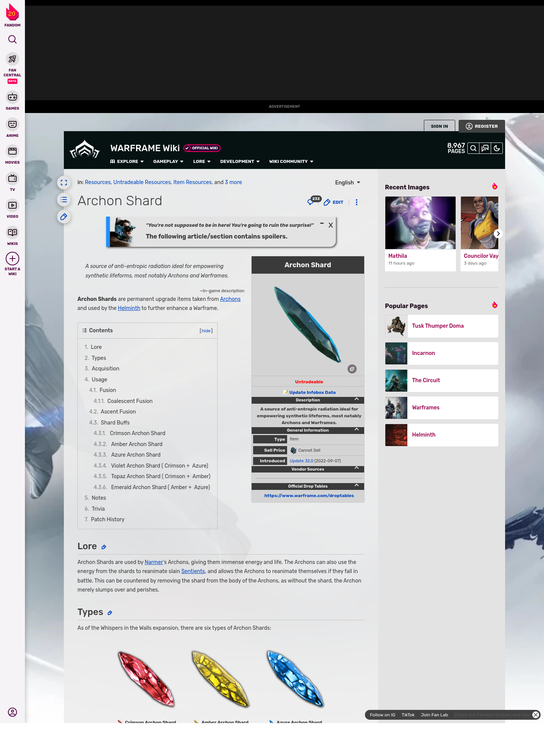Open the Lore dropdown menu
544x756 pixels.
(202, 161)
